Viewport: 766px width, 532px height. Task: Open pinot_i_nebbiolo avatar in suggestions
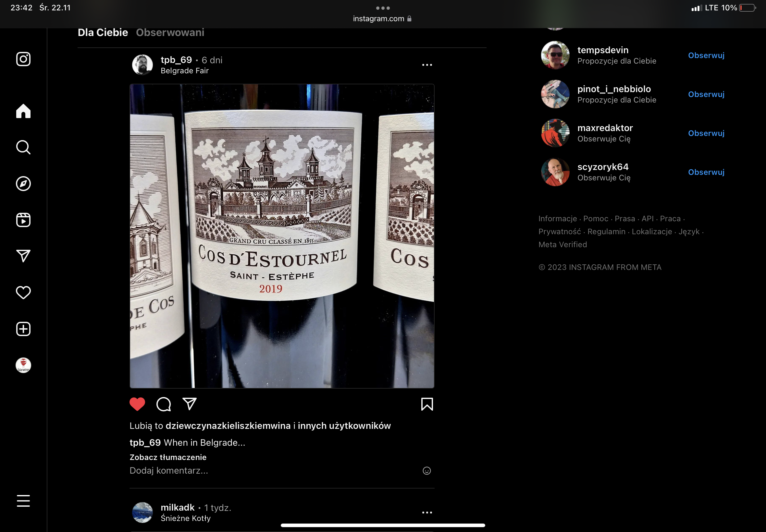point(555,94)
